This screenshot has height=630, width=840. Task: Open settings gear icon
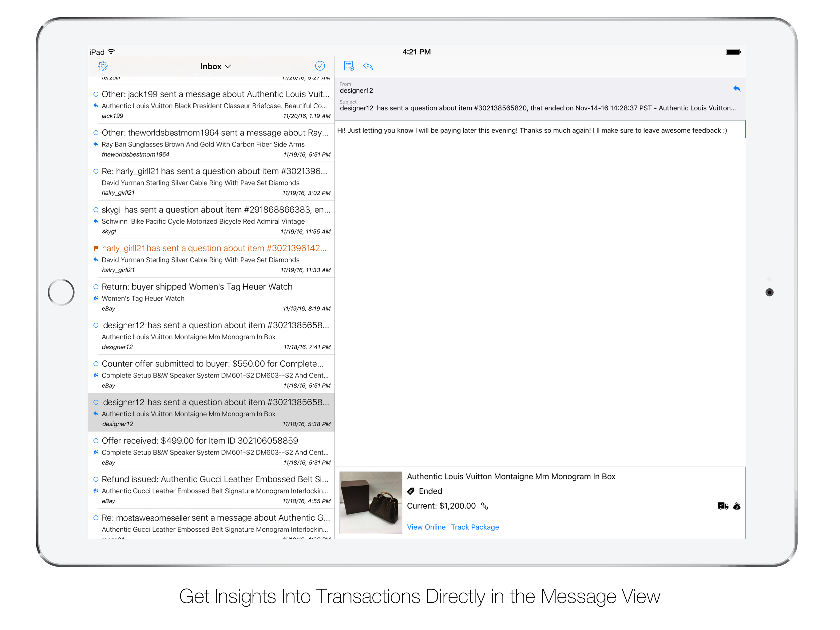click(x=102, y=66)
